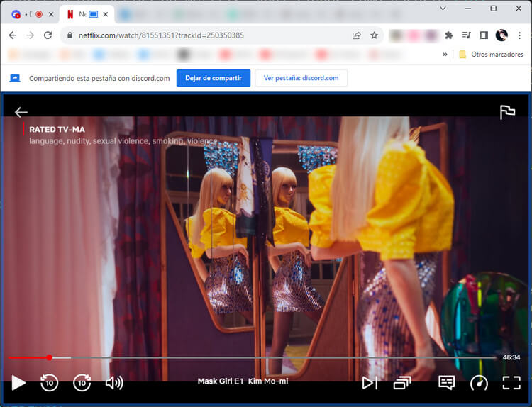The width and height of the screenshot is (532, 407).
Task: Open media controls icon in toolbar
Action: tap(466, 35)
